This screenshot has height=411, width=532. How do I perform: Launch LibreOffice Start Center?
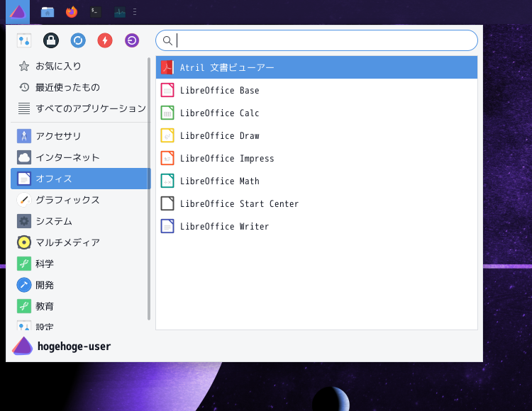click(316, 203)
